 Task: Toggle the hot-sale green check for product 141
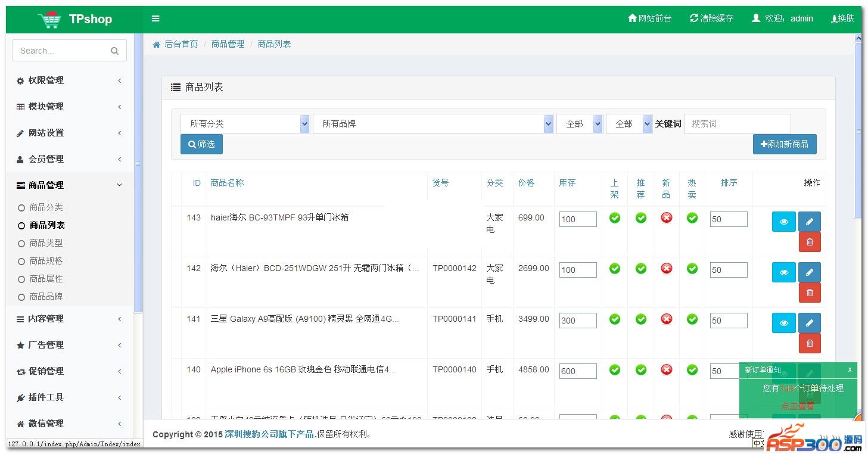point(692,319)
